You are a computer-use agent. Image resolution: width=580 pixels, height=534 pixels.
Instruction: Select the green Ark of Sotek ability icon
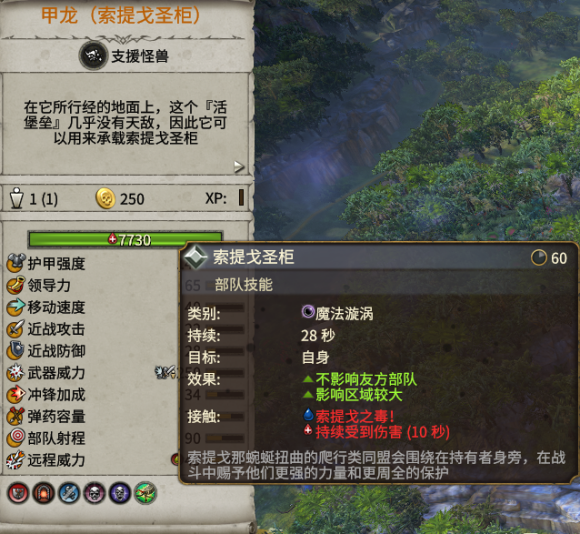tap(145, 493)
